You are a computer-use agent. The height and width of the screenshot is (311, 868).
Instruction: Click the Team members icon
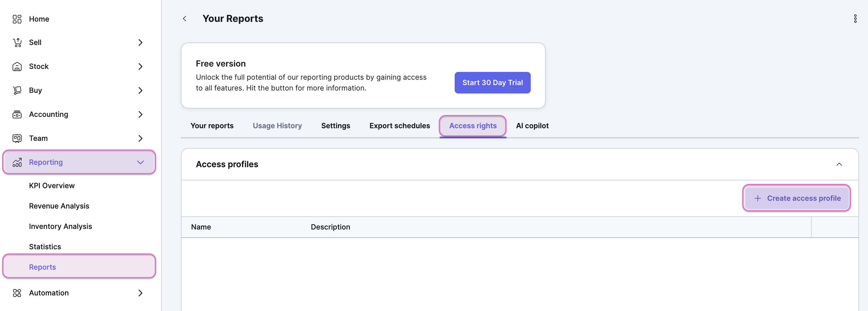coord(17,138)
